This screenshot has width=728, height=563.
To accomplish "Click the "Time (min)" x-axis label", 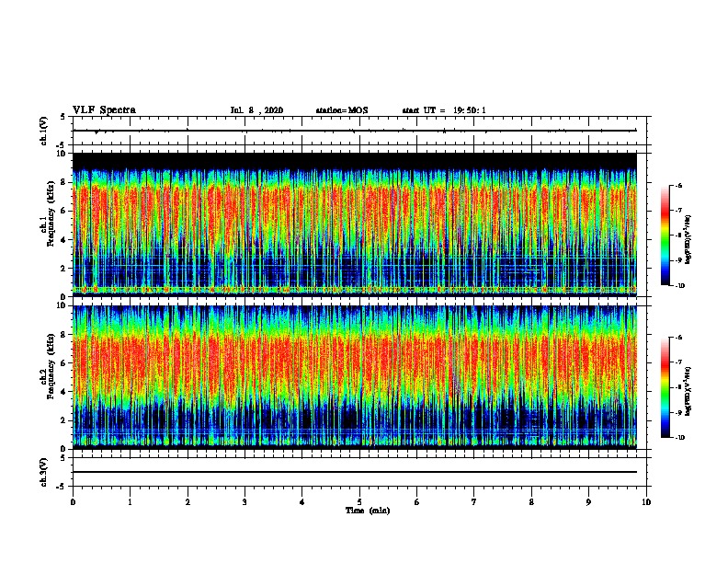I will pyautogui.click(x=368, y=511).
